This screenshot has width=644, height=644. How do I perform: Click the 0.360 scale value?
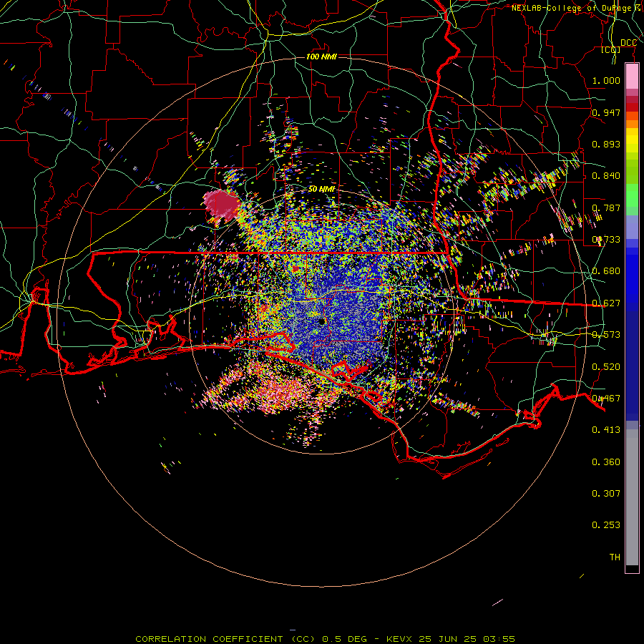(x=606, y=462)
